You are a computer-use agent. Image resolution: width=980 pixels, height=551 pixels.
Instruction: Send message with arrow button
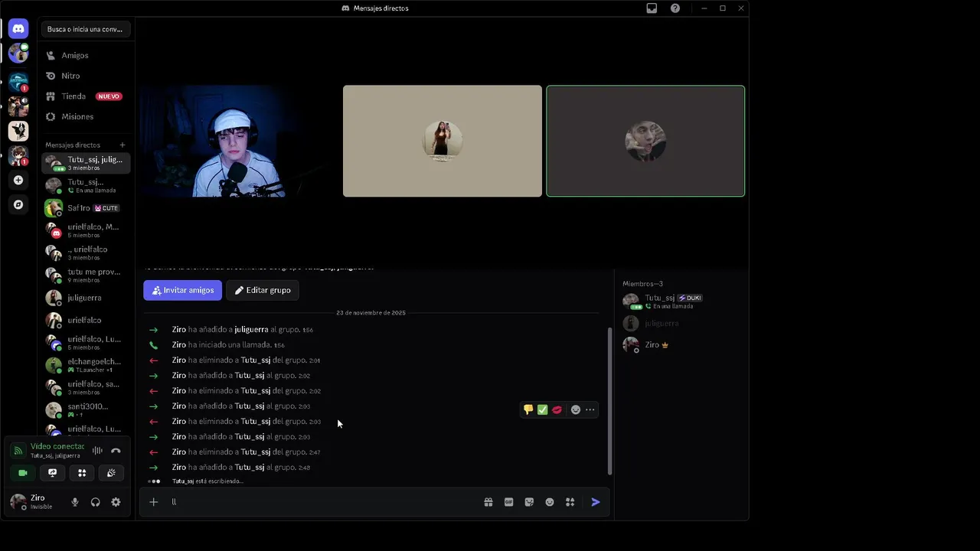click(x=596, y=502)
